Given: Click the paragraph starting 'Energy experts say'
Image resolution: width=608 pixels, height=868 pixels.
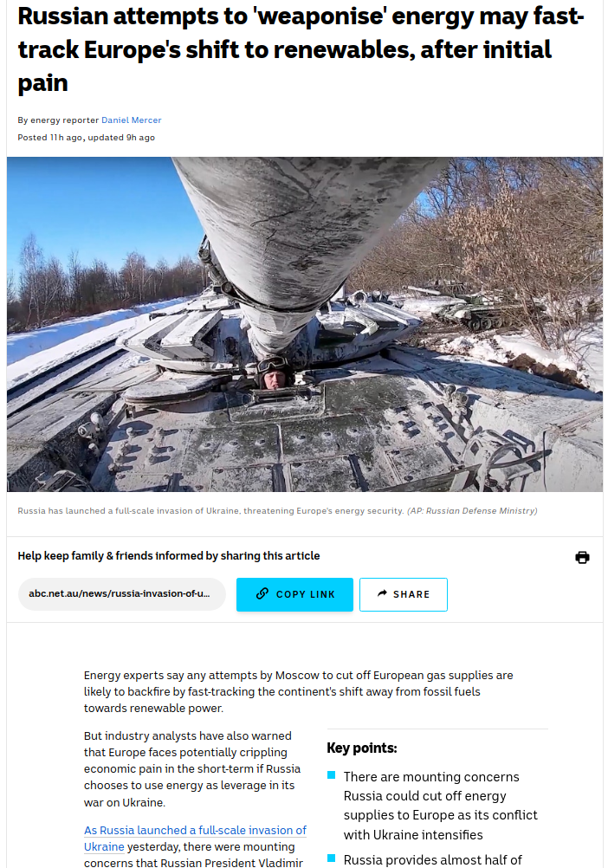Looking at the screenshot, I should pyautogui.click(x=298, y=691).
